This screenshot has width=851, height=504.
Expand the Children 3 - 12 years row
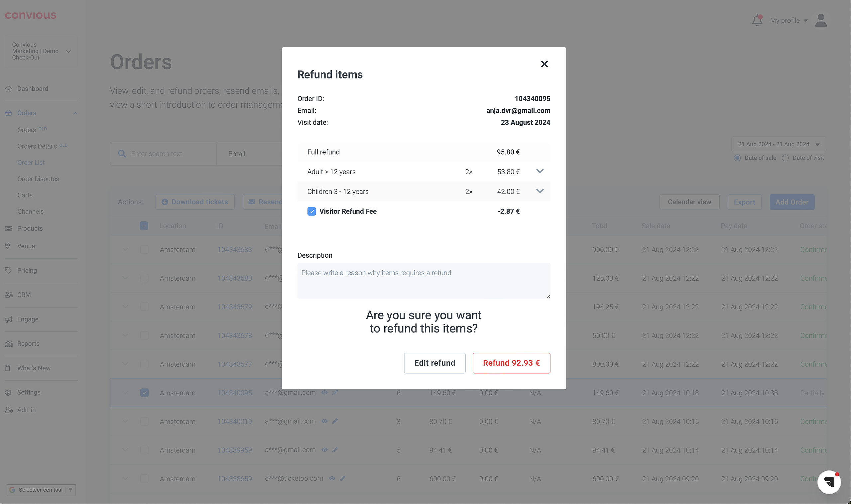(540, 191)
